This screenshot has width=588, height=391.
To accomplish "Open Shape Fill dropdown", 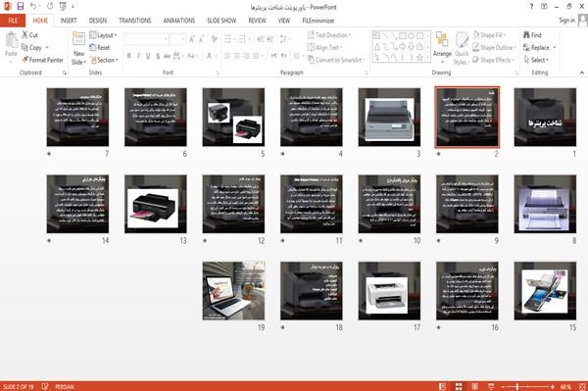I will [x=489, y=35].
